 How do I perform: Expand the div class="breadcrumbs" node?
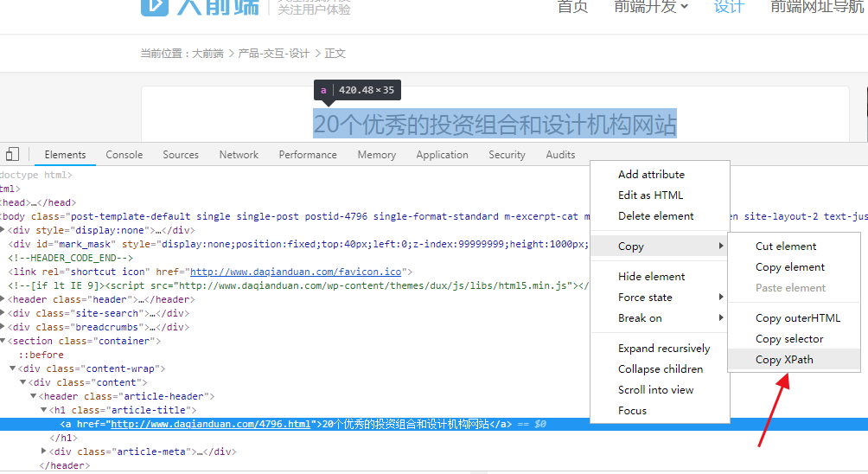tap(3, 327)
